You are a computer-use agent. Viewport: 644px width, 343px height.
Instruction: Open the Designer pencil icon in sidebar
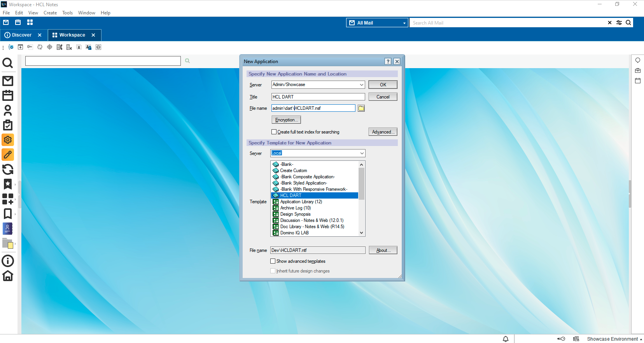[x=8, y=155]
